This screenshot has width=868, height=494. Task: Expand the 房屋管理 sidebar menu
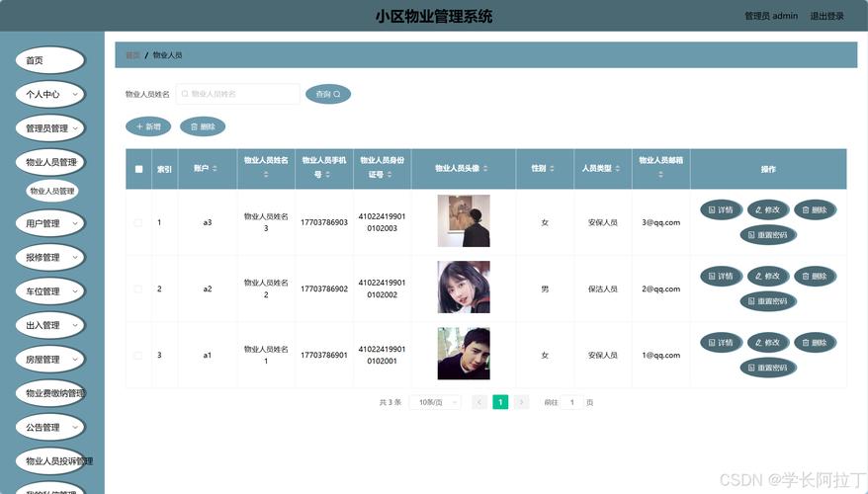click(49, 360)
